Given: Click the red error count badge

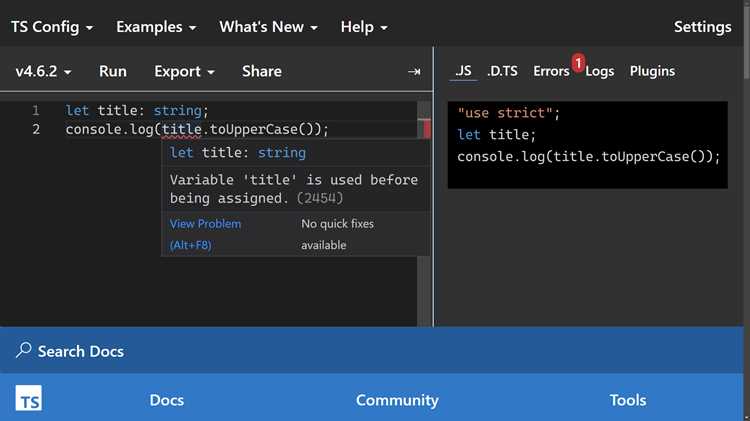Looking at the screenshot, I should tap(578, 63).
